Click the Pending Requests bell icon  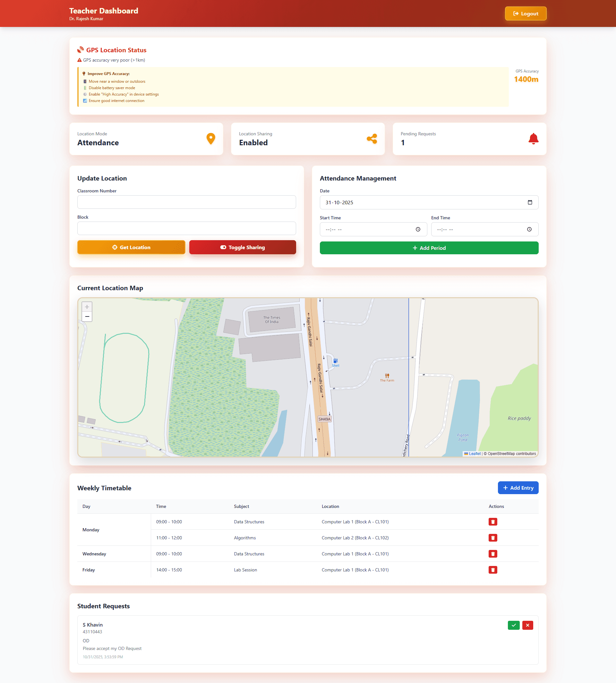coord(534,139)
